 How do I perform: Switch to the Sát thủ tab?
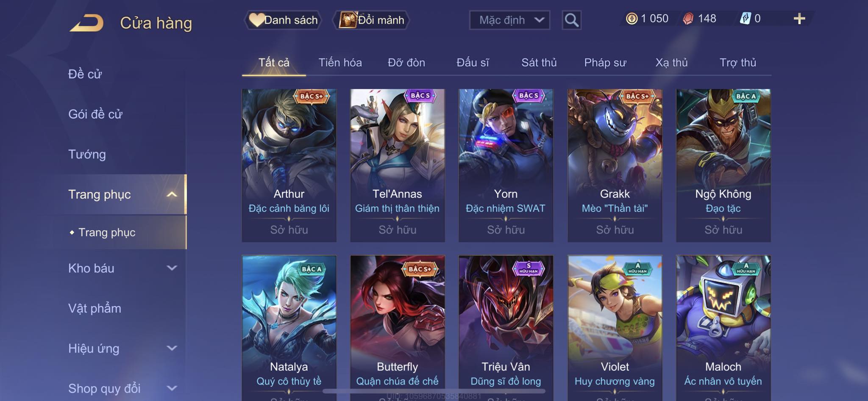click(x=539, y=63)
